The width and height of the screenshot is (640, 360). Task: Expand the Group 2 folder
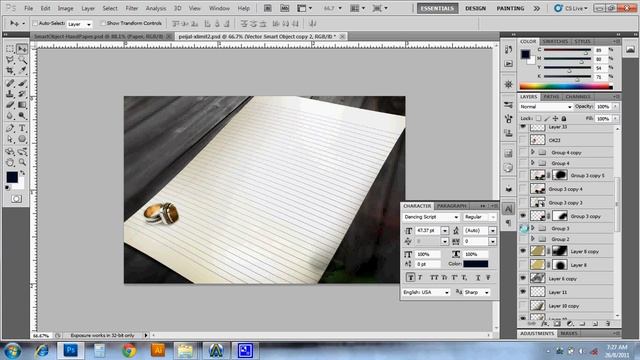[533, 239]
